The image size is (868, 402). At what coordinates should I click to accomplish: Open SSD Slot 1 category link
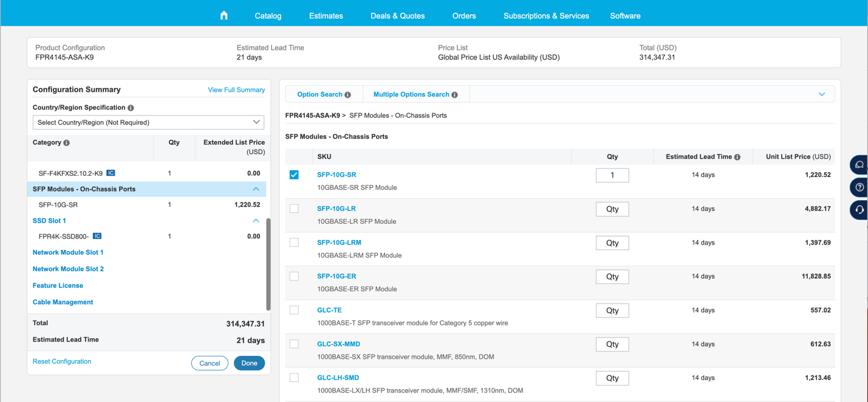click(49, 221)
